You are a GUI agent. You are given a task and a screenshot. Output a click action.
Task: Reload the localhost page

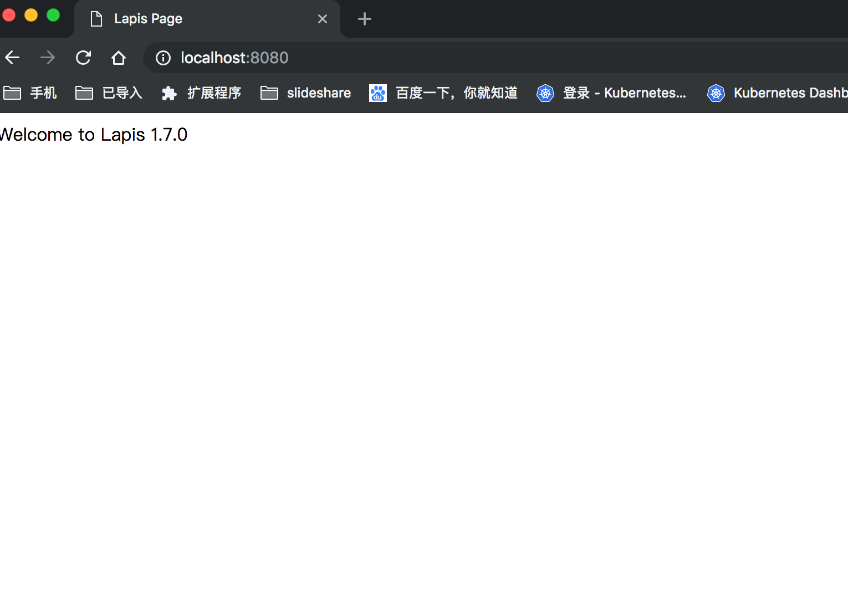pos(83,58)
